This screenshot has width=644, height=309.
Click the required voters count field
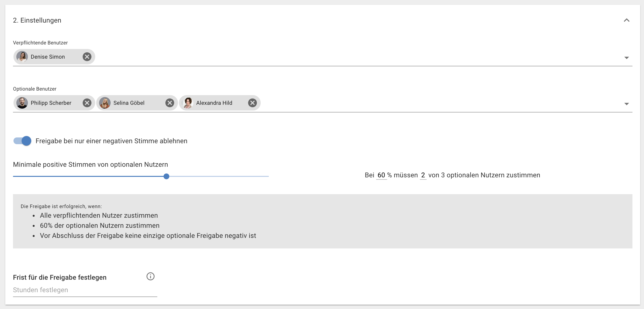tap(423, 175)
